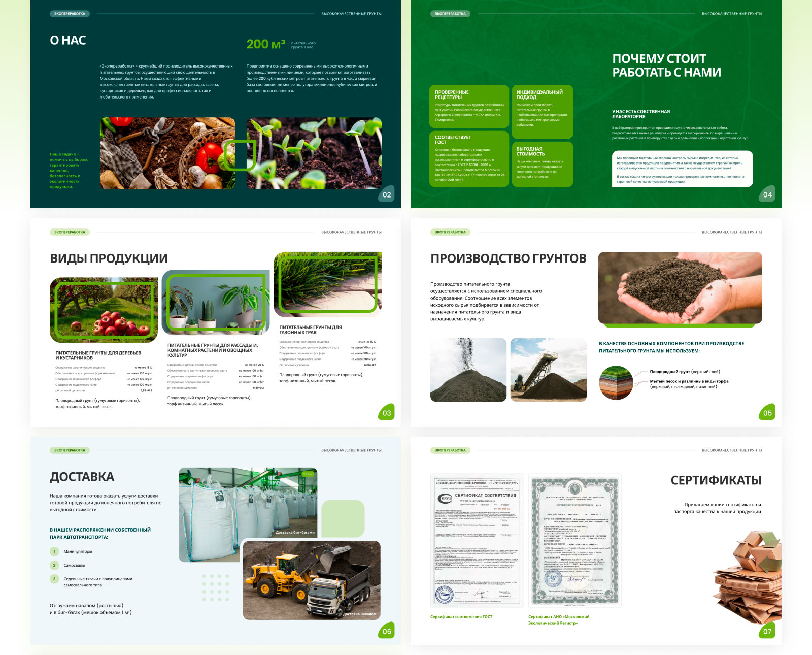This screenshot has width=812, height=655.
Task: Click the Сертификат соответствия ГОСТ caption link
Action: click(461, 617)
